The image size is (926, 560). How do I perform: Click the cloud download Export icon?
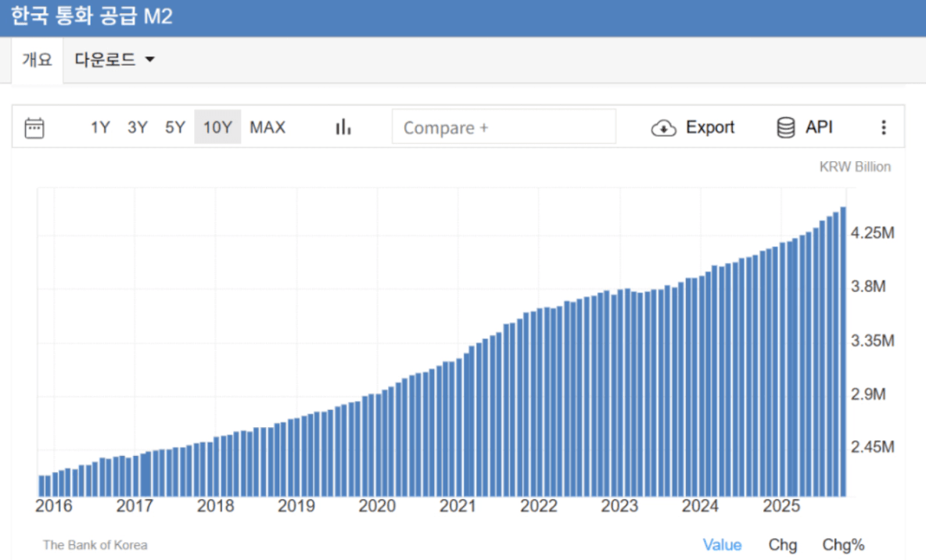click(x=663, y=127)
